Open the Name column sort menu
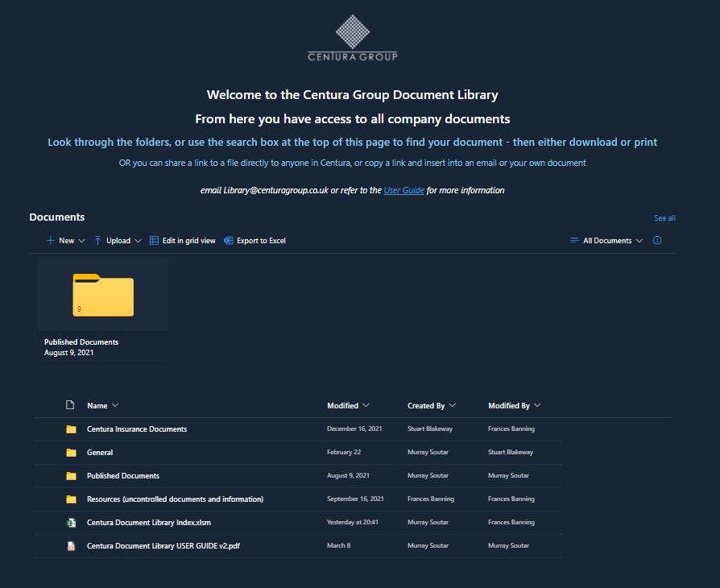 tap(115, 405)
